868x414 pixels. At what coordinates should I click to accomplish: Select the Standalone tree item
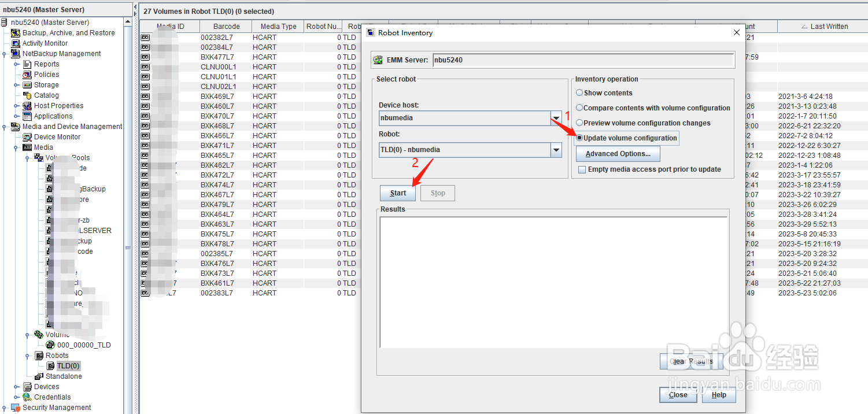point(64,376)
